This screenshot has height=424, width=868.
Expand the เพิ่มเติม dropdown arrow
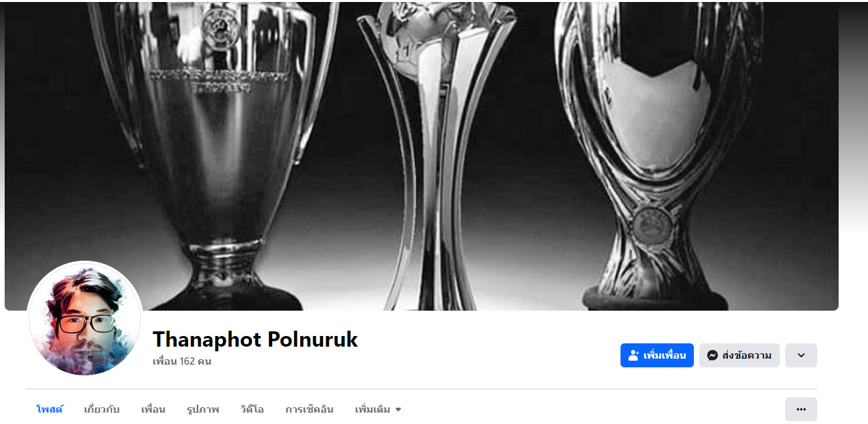[398, 409]
